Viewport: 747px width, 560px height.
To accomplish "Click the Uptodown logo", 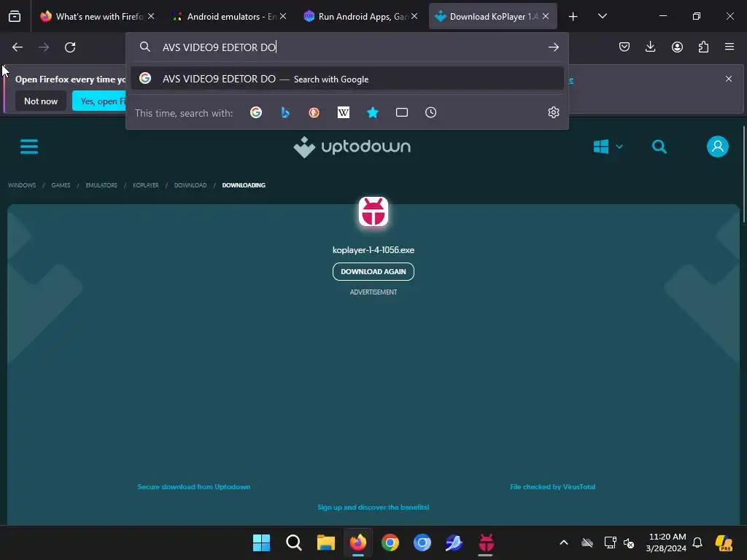I will [x=352, y=147].
